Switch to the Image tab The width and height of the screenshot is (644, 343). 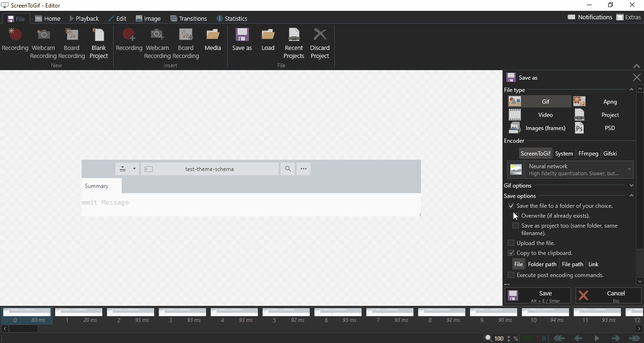pyautogui.click(x=148, y=18)
